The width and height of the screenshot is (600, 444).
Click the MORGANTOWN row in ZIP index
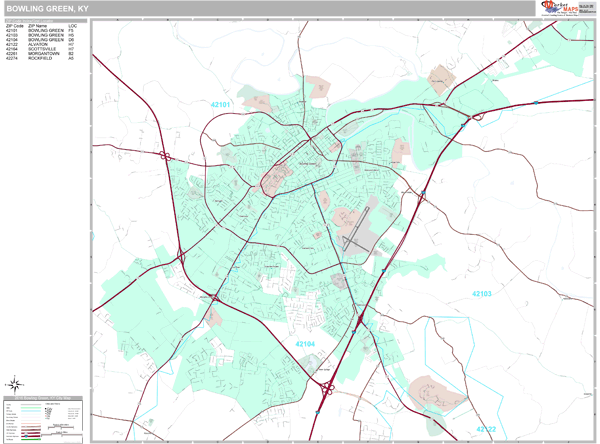tap(41, 54)
